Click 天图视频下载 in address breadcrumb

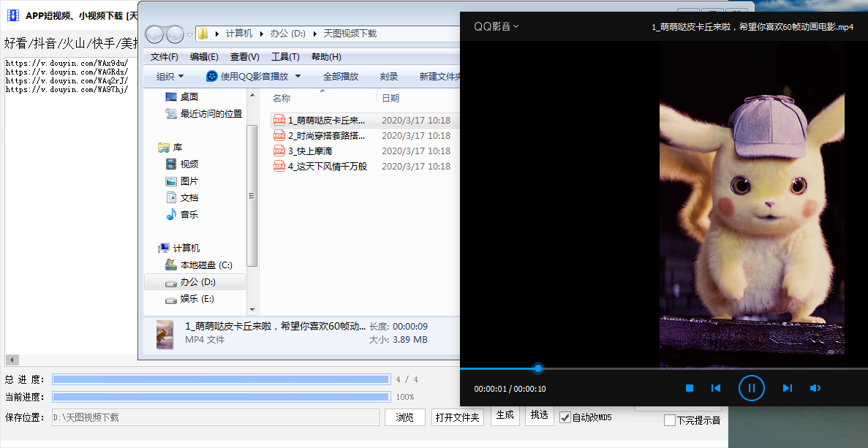click(350, 34)
